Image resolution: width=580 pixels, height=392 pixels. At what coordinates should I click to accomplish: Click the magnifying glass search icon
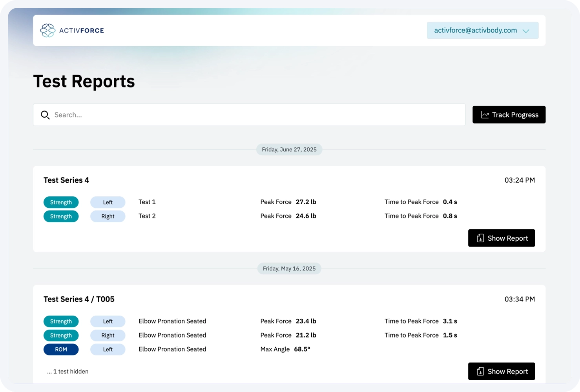(45, 115)
